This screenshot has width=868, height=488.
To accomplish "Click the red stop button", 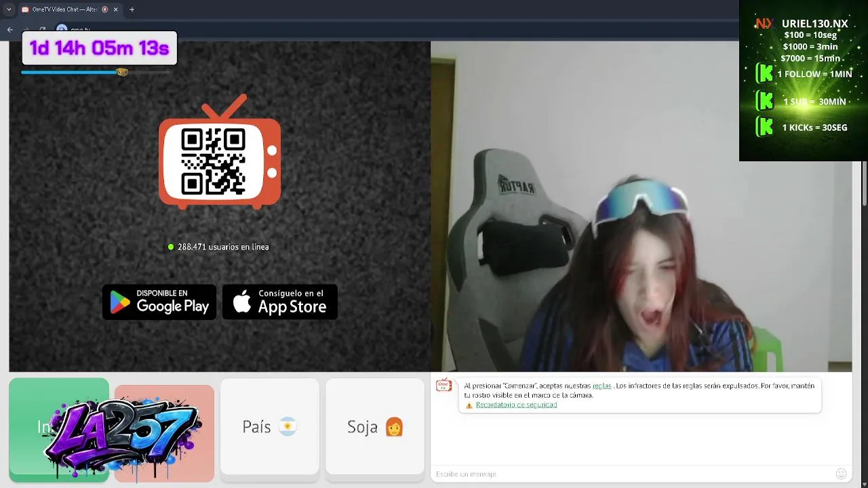I will [x=164, y=433].
